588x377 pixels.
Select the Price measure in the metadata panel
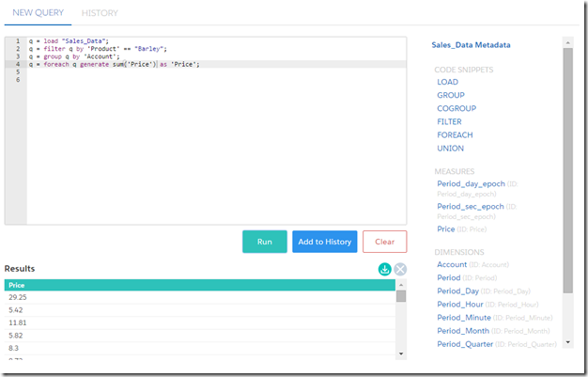click(x=446, y=229)
